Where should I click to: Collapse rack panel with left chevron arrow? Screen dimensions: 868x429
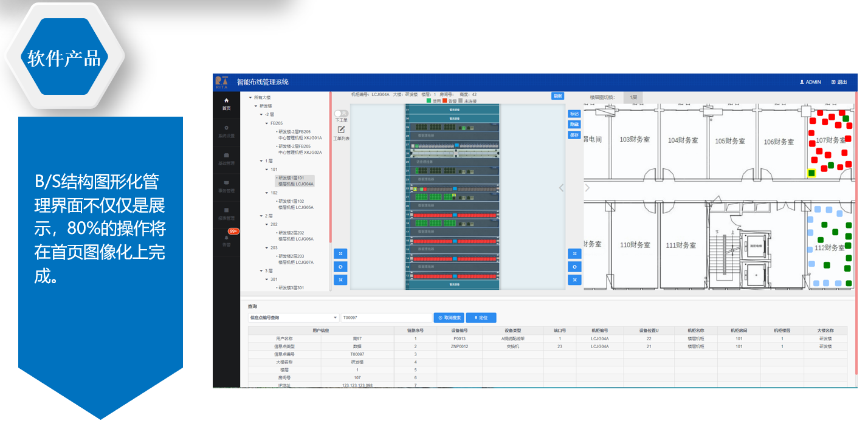(x=562, y=188)
